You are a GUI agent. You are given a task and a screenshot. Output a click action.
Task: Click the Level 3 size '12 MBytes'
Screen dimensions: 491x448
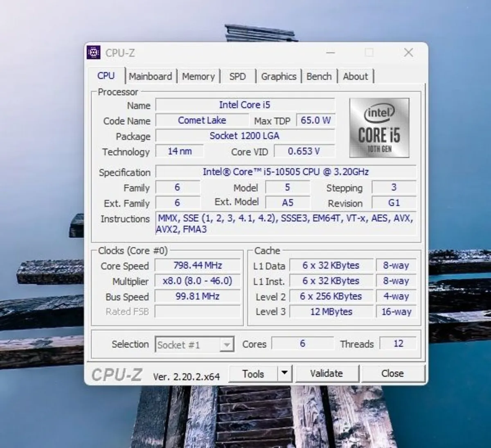331,312
